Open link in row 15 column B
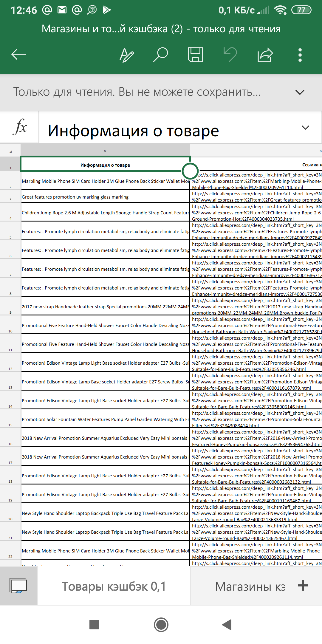322x644 pixels. (x=256, y=419)
